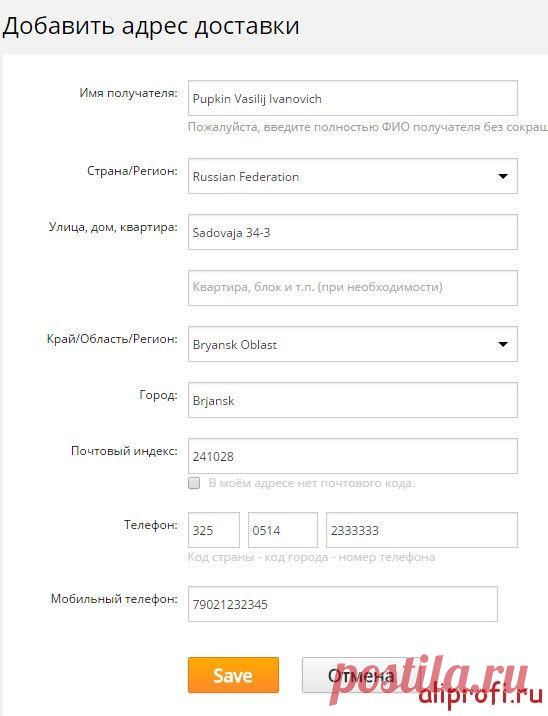Click the Добавить адрес доставки heading
The image size is (548, 716).
(x=151, y=26)
